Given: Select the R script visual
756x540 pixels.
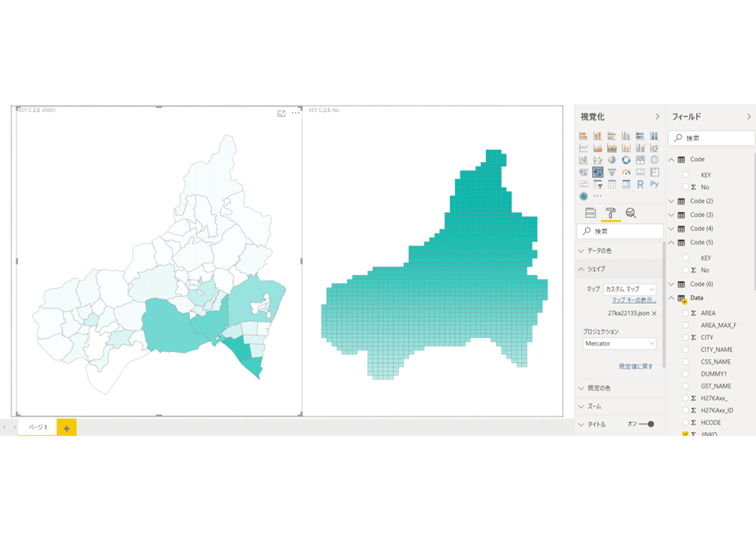Looking at the screenshot, I should [x=641, y=184].
